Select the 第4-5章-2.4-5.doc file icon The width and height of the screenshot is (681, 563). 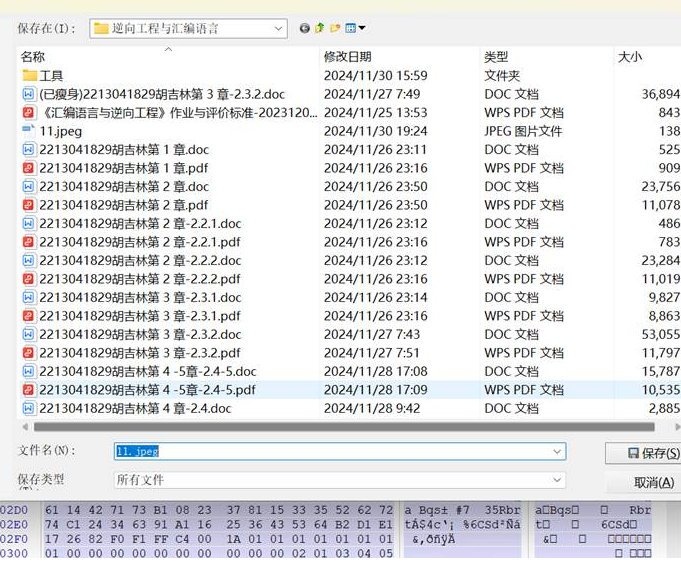tap(28, 371)
